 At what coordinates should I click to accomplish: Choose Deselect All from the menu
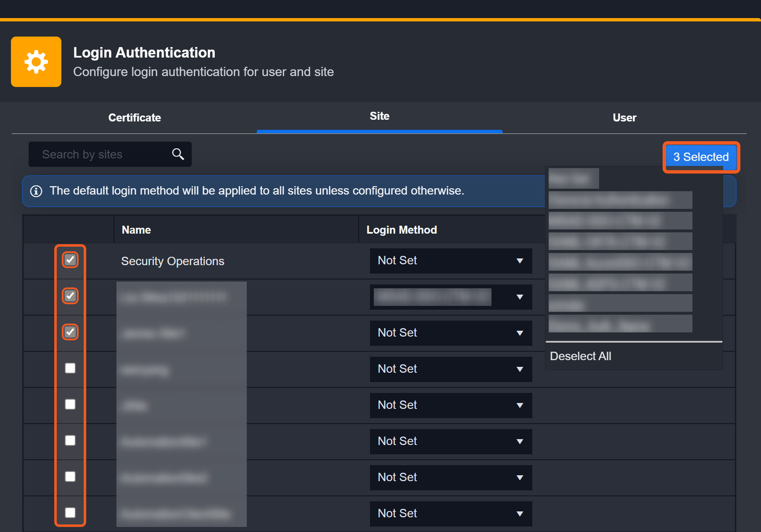[580, 356]
